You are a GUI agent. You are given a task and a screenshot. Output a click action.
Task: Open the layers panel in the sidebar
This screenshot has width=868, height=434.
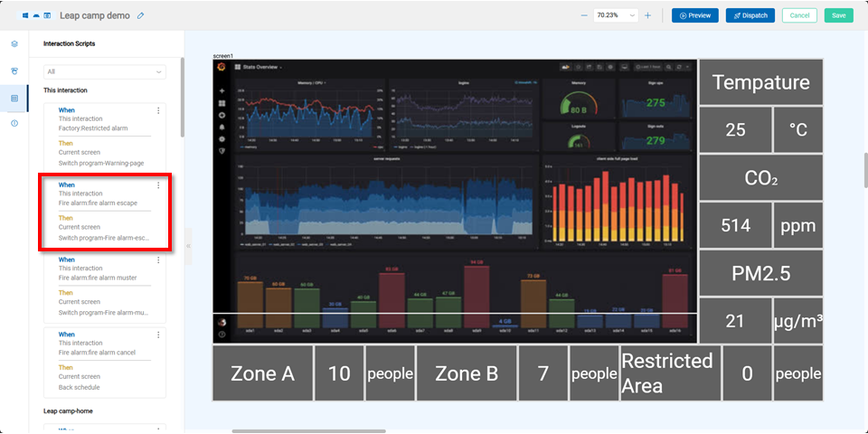(14, 43)
